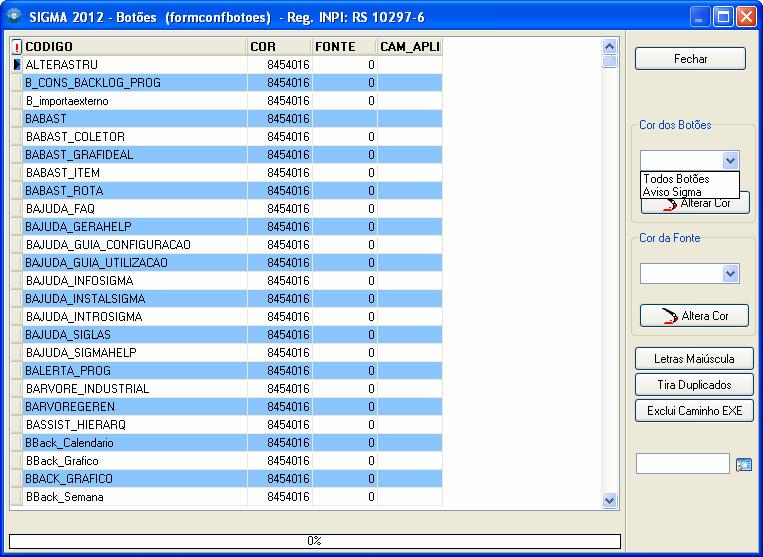Image resolution: width=763 pixels, height=557 pixels.
Task: Select the BAJUDA_INSTALSIGMA row
Action: [x=232, y=299]
